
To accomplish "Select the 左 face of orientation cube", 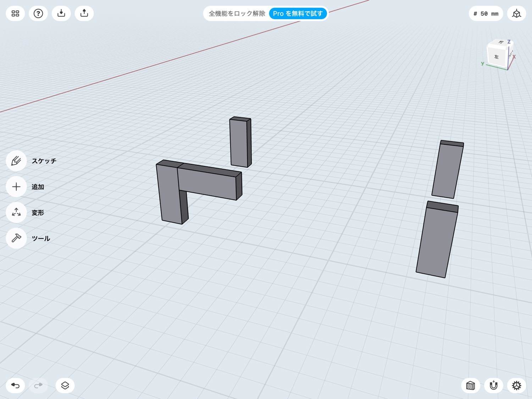I will (497, 57).
